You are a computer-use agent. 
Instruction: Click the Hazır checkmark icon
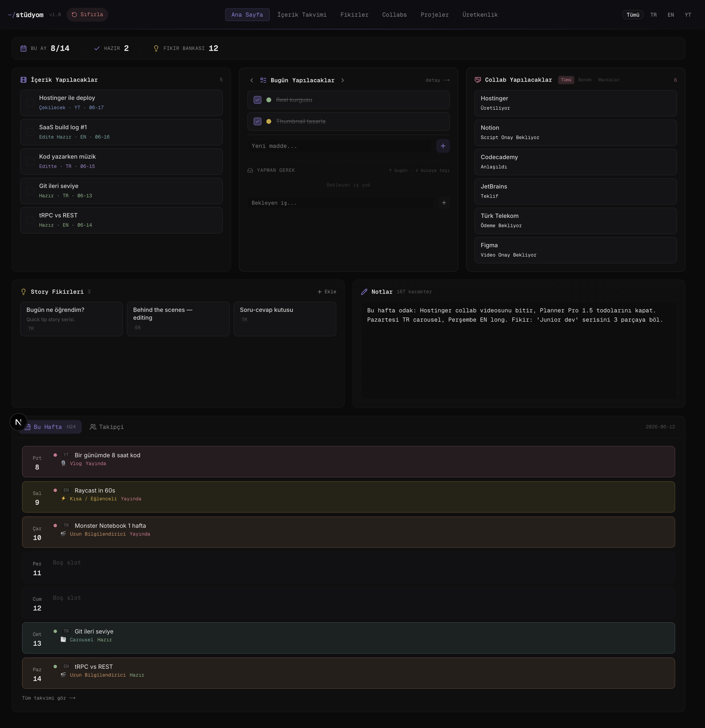pyautogui.click(x=97, y=48)
